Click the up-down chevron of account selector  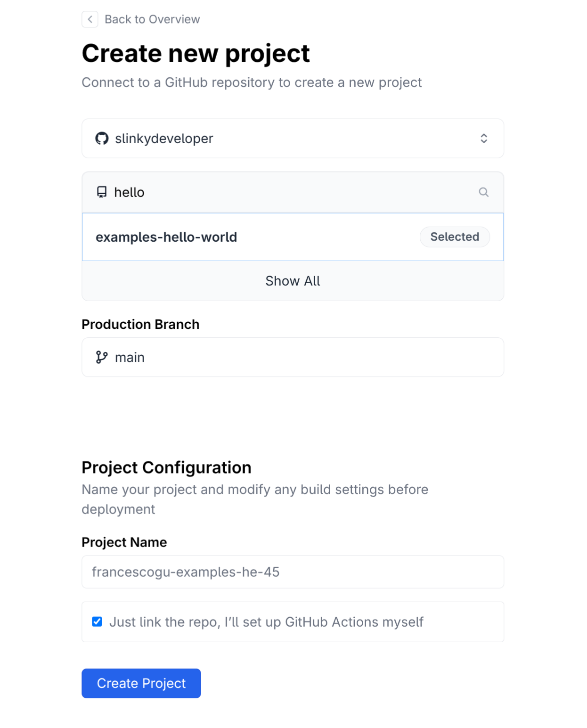click(483, 139)
